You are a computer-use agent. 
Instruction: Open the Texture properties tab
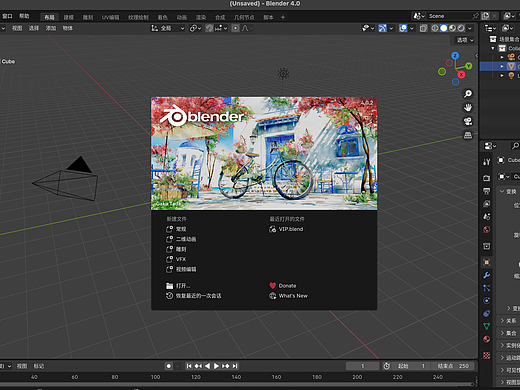(x=487, y=356)
